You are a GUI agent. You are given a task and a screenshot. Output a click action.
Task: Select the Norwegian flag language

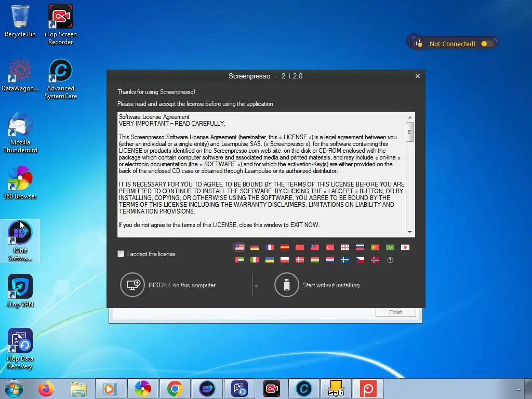tap(375, 260)
